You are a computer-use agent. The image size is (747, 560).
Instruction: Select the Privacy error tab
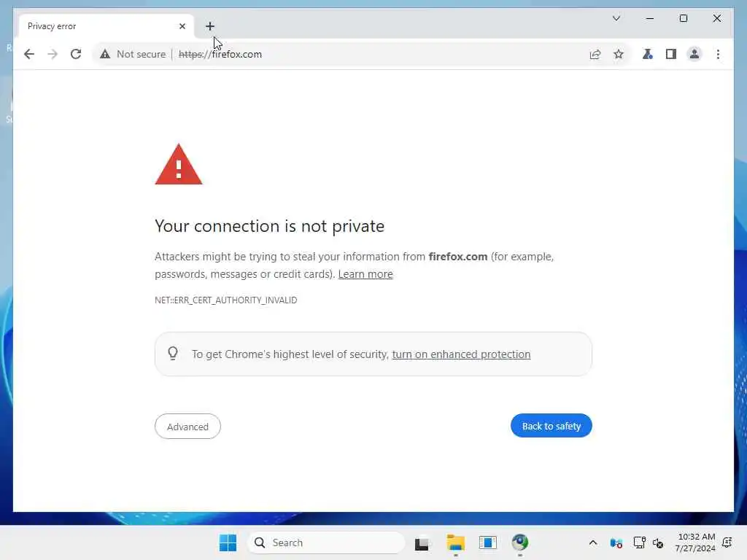107,26
